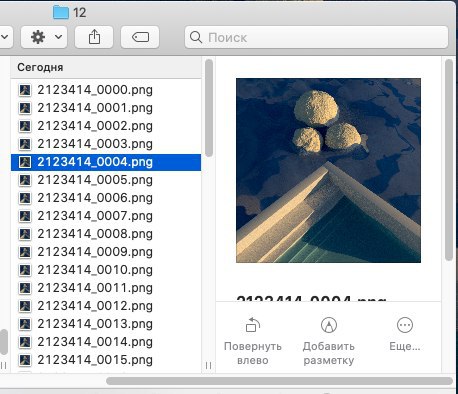Click the preview pane vertical scrollbar
This screenshot has height=394, width=458.
(x=449, y=160)
